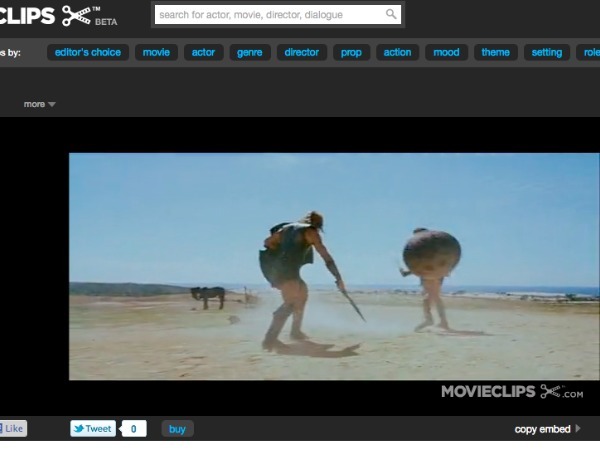The height and width of the screenshot is (450, 600).
Task: Click the Movieclips scissors logo
Action: pos(76,15)
